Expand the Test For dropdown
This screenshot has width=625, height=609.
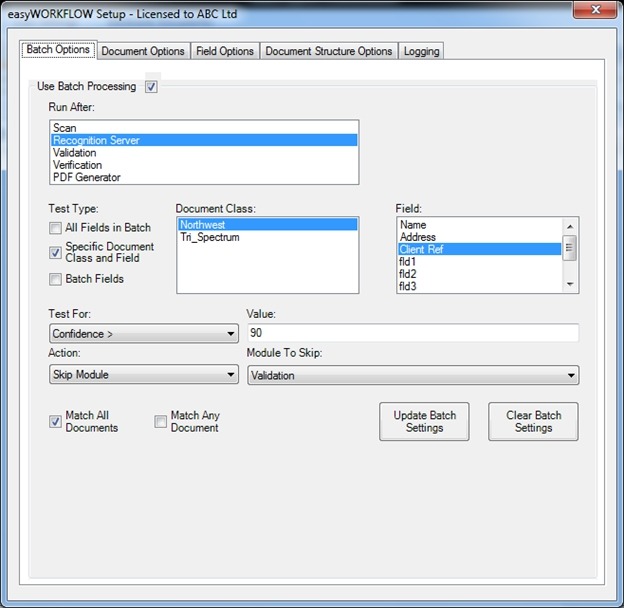(143, 334)
